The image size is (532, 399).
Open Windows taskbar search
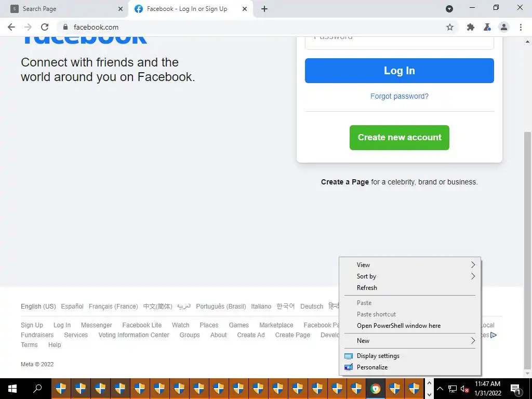click(37, 389)
